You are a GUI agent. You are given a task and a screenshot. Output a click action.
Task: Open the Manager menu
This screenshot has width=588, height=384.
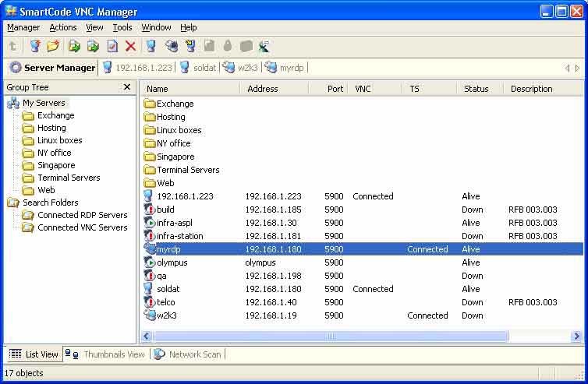23,28
